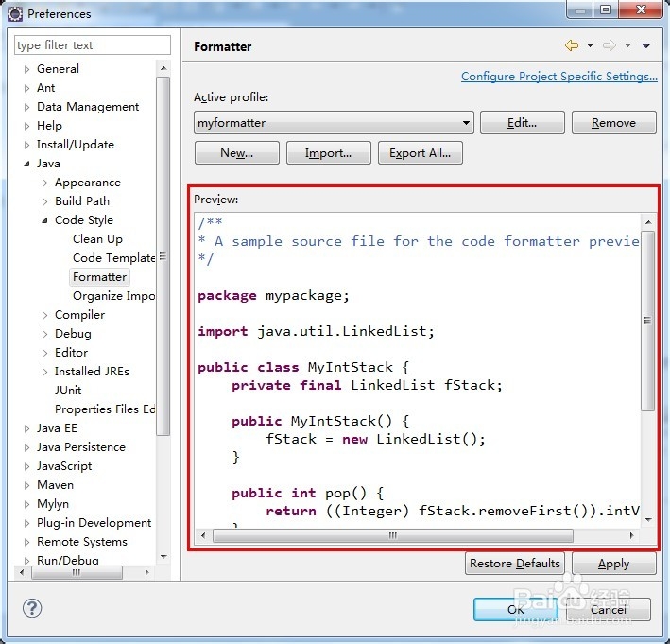Click the Remove profile button

613,123
